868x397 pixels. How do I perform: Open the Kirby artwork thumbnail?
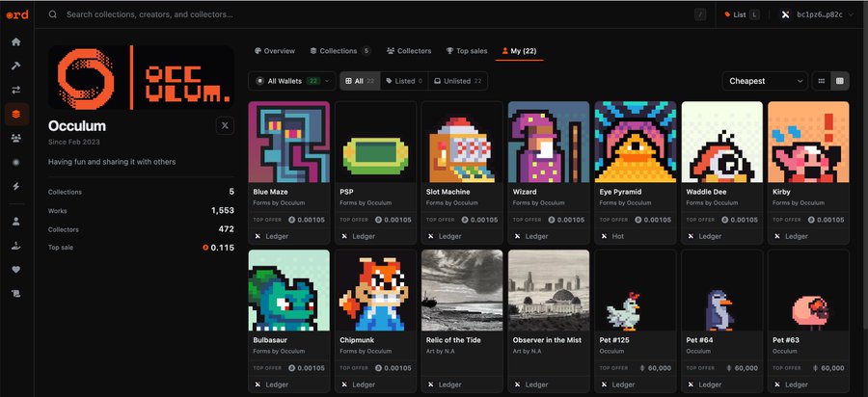tap(808, 142)
